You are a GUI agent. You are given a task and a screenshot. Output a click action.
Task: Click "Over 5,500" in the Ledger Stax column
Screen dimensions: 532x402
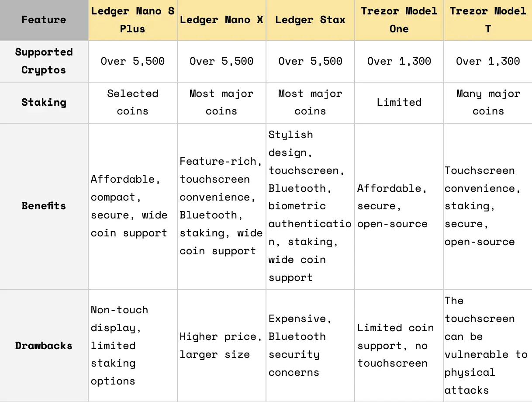pyautogui.click(x=310, y=61)
